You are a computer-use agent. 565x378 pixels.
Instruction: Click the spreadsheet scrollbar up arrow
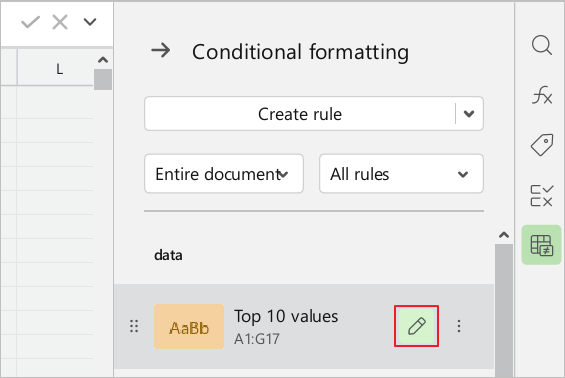pos(103,59)
